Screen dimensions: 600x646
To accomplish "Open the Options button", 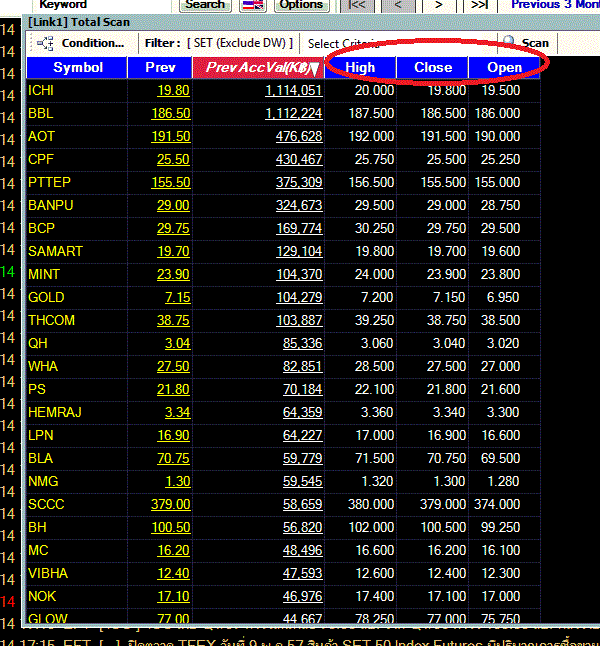I will (302, 5).
